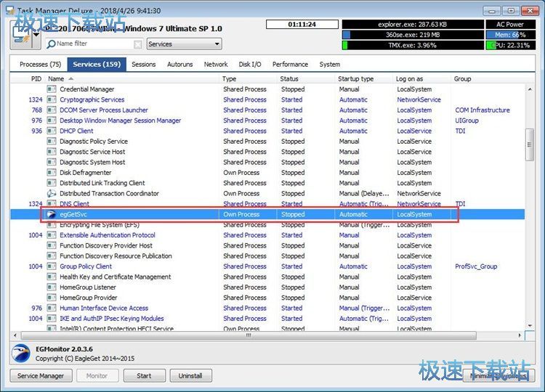Click the HomeGroup Provider service icon

[x=51, y=298]
